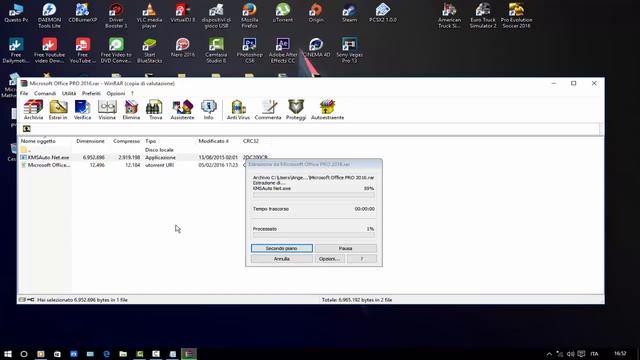Click the Annulla button in extraction dialog

tap(282, 259)
